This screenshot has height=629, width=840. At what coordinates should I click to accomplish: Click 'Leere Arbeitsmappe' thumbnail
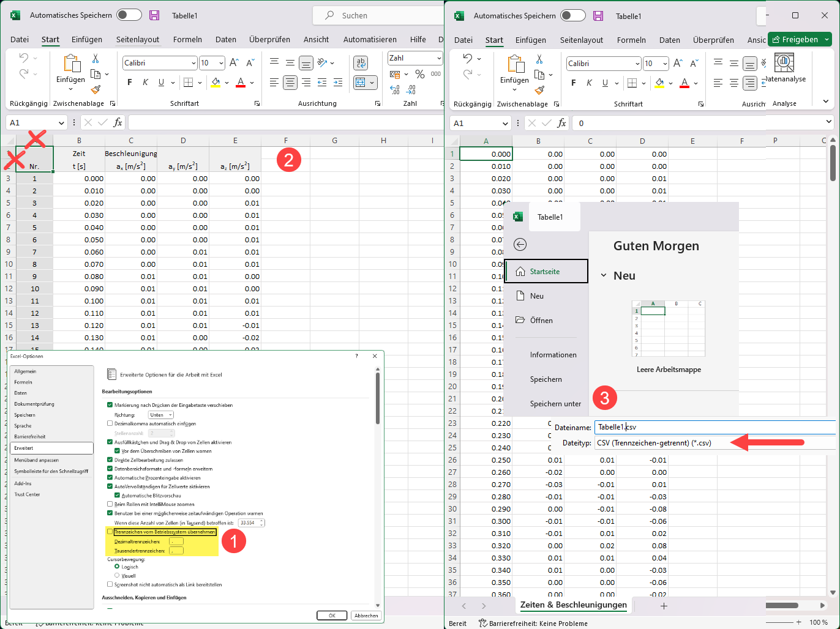pyautogui.click(x=669, y=329)
